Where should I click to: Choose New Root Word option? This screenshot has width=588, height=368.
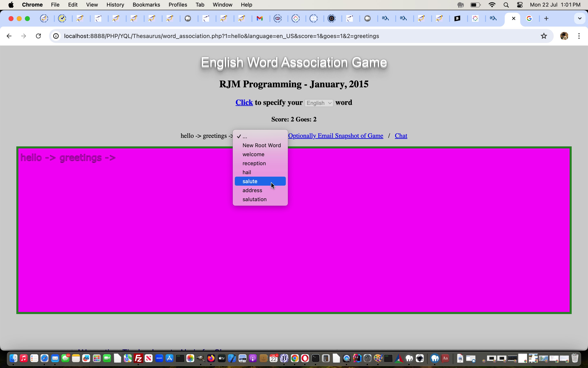260,145
